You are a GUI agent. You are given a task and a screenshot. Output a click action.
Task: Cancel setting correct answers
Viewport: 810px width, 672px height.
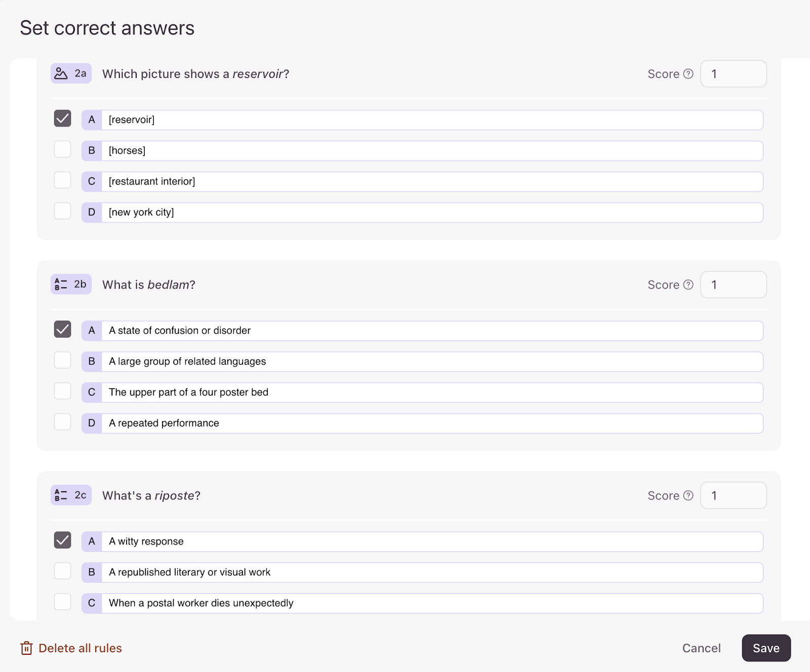pos(701,648)
